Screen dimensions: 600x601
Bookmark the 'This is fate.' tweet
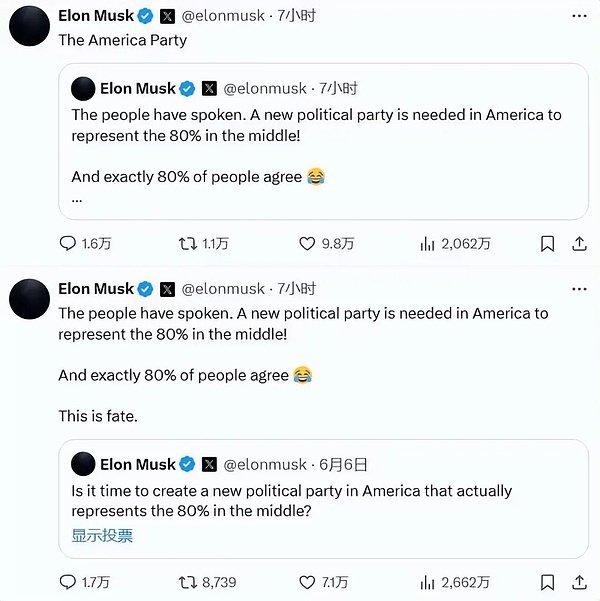point(547,581)
